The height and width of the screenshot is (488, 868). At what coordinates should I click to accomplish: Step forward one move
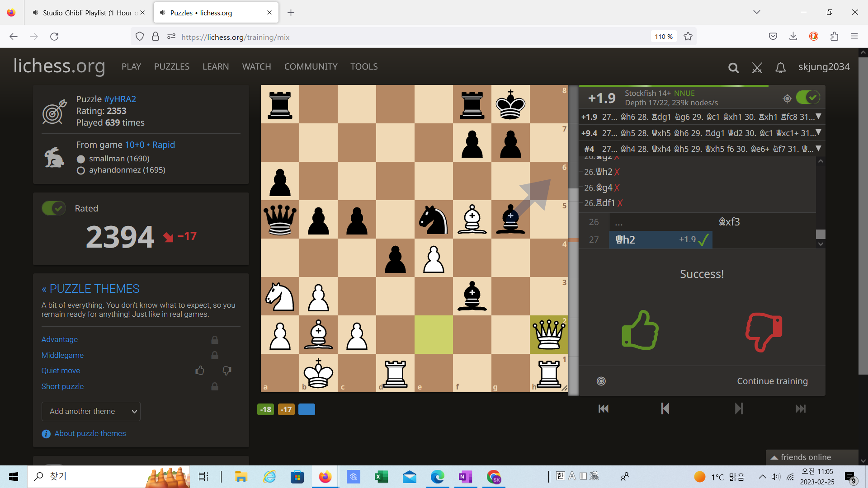[739, 409]
